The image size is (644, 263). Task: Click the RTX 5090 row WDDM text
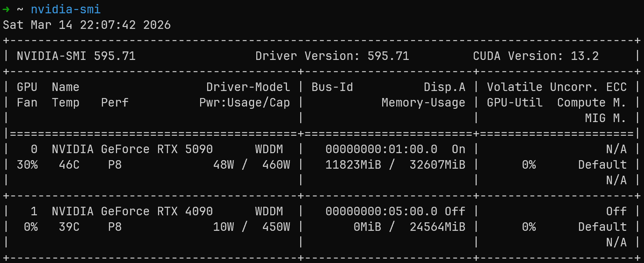click(269, 149)
